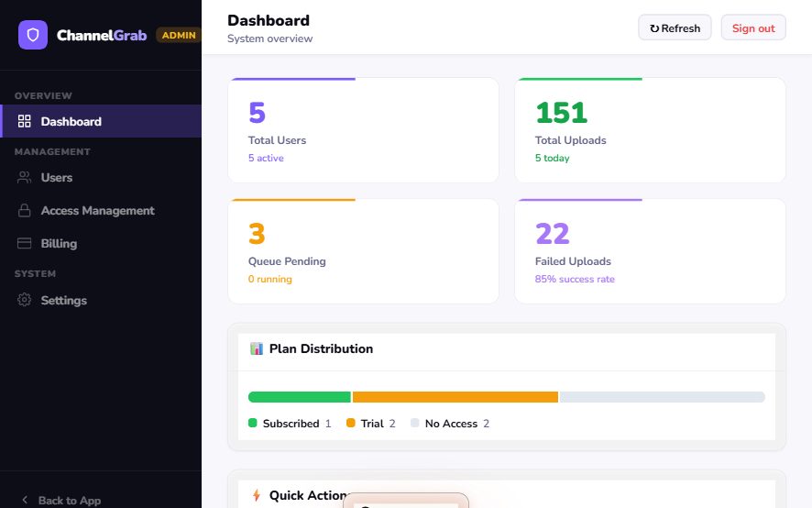The image size is (812, 508).
Task: Click the 'Trial' legend label
Action: [372, 424]
